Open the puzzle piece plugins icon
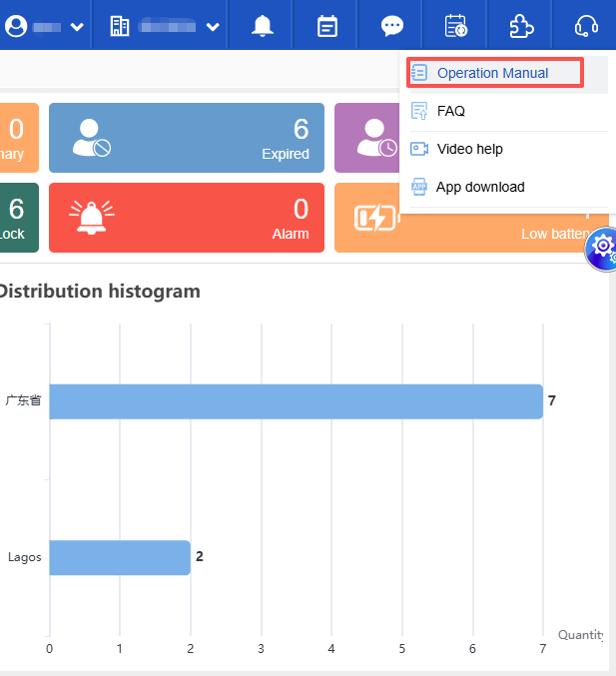This screenshot has height=676, width=616. tap(521, 26)
